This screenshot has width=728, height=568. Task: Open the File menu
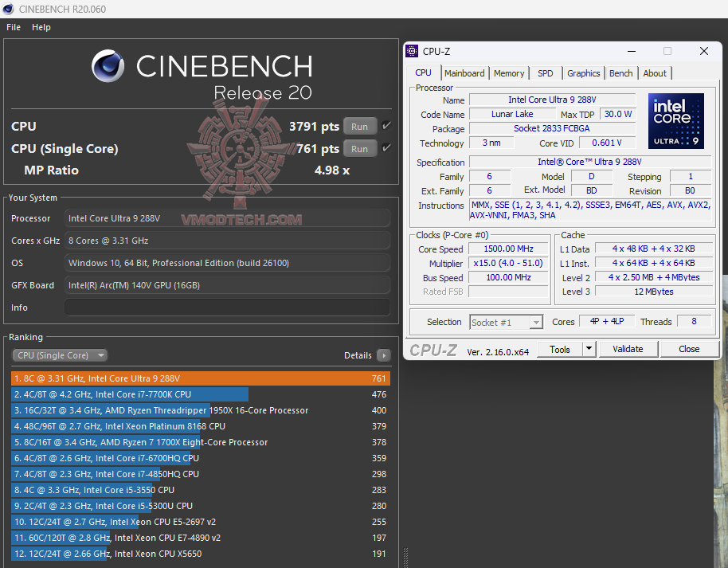coord(13,26)
